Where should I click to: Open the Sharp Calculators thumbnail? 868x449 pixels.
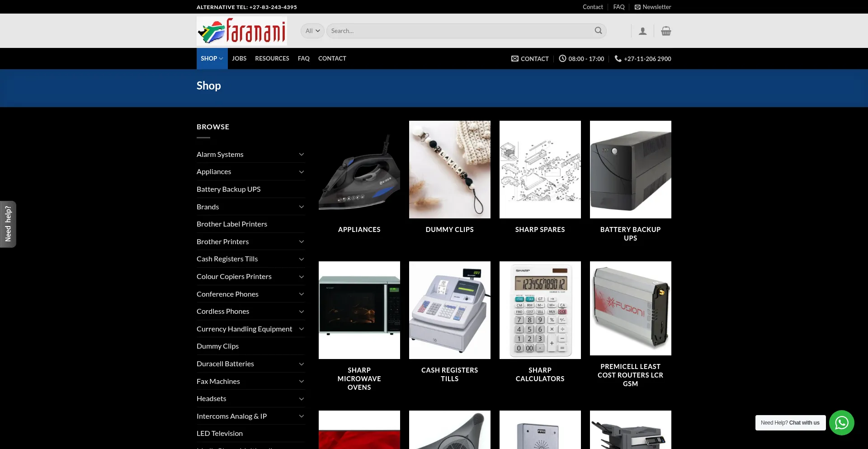click(540, 310)
